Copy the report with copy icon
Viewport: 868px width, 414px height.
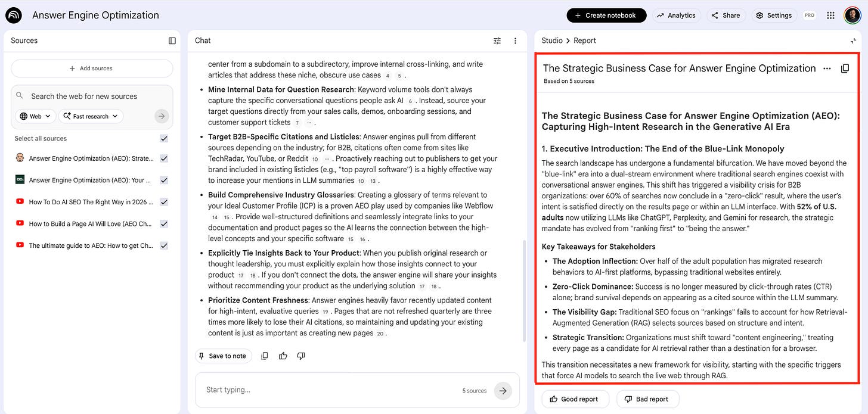pyautogui.click(x=845, y=69)
